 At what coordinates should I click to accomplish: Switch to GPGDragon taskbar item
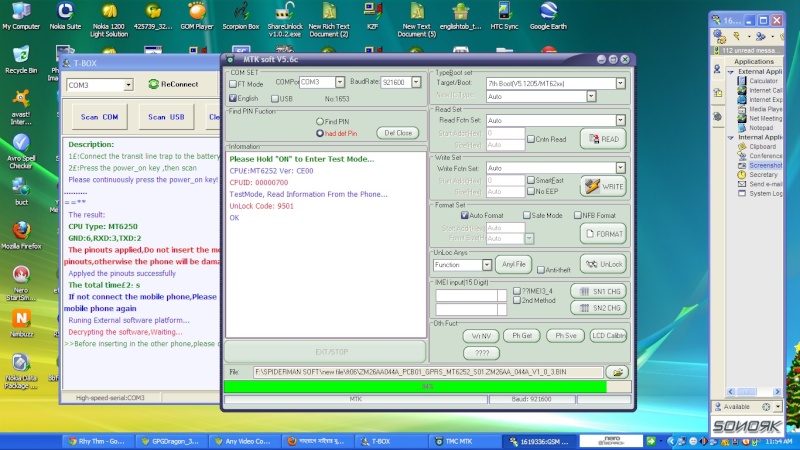point(171,441)
